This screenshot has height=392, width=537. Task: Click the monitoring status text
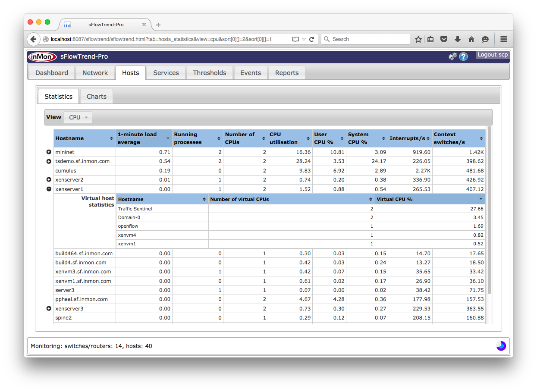tap(91, 346)
